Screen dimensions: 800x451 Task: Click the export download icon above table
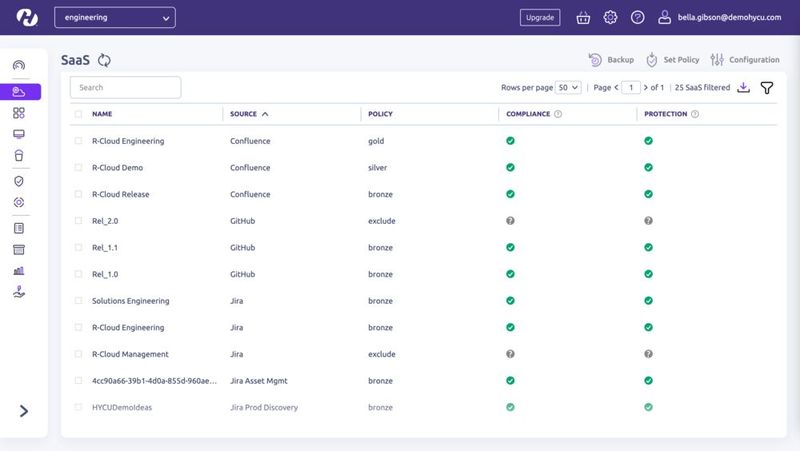pos(743,88)
